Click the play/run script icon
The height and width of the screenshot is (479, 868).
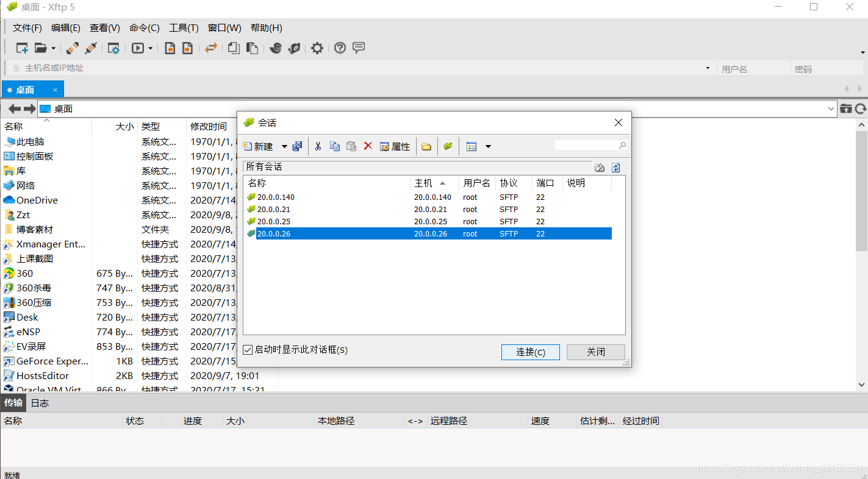tap(138, 48)
